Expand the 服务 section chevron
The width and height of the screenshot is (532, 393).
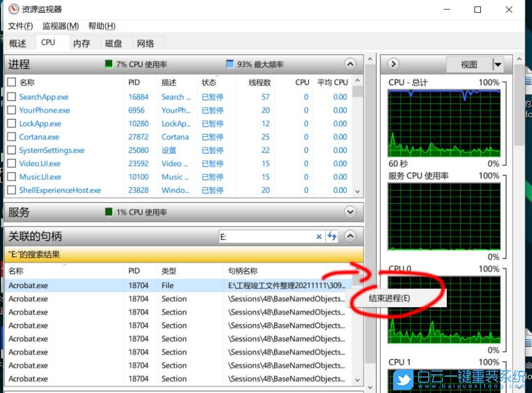pos(350,212)
